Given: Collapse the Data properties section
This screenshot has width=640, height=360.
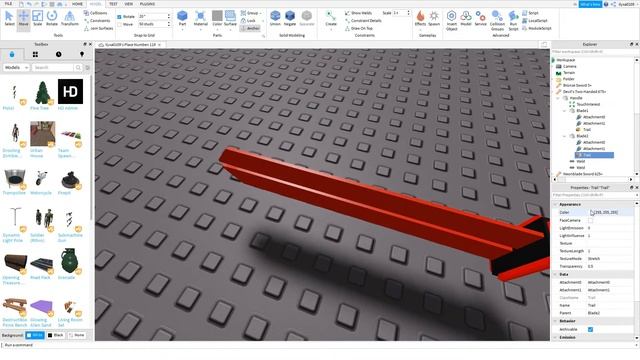Looking at the screenshot, I should coord(555,274).
